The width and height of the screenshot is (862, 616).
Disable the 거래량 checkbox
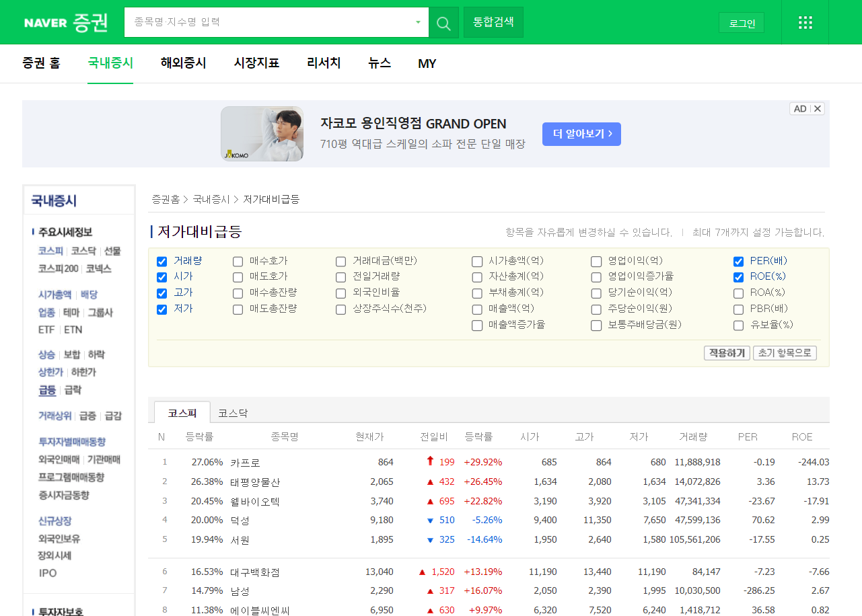(161, 261)
